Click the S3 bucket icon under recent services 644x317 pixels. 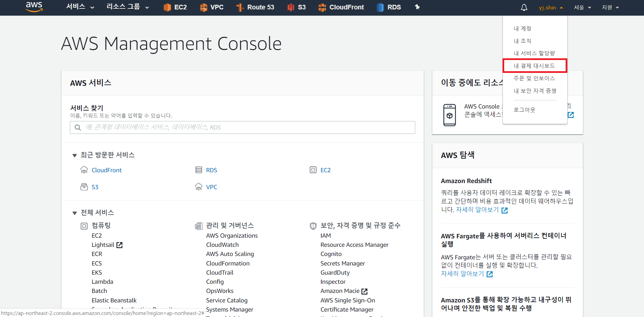(84, 187)
